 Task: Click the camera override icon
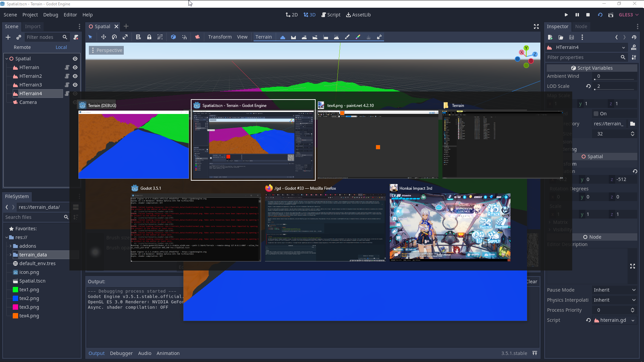click(x=198, y=37)
